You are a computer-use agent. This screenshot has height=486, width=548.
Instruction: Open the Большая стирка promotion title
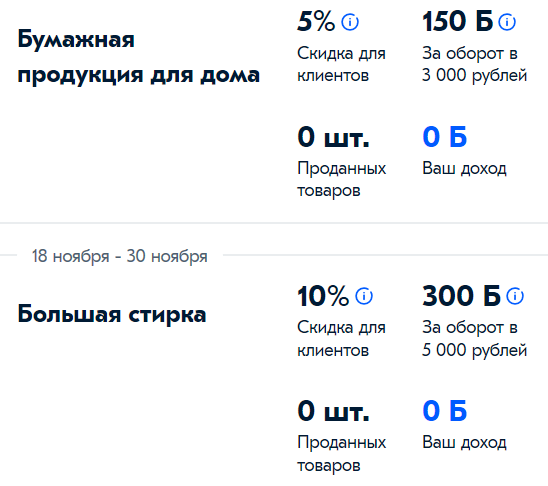click(x=112, y=314)
